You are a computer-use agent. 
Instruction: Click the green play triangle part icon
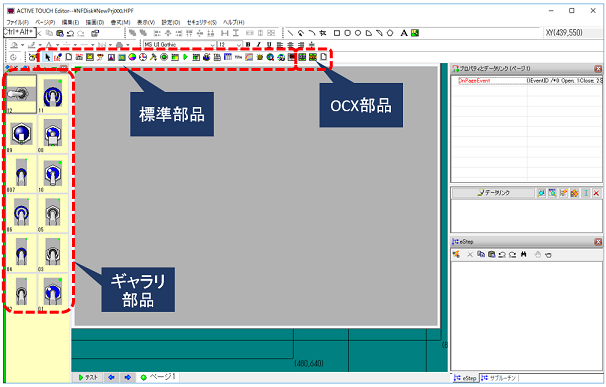point(186,57)
